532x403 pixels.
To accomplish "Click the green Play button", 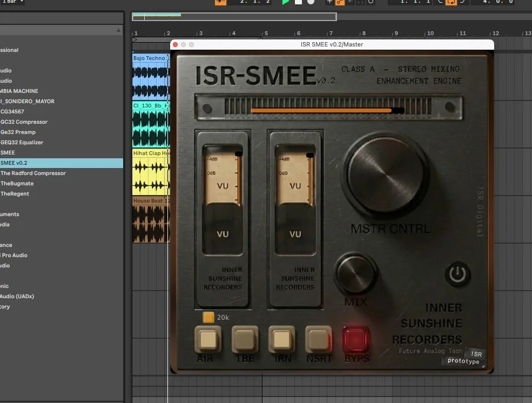I will [x=286, y=2].
